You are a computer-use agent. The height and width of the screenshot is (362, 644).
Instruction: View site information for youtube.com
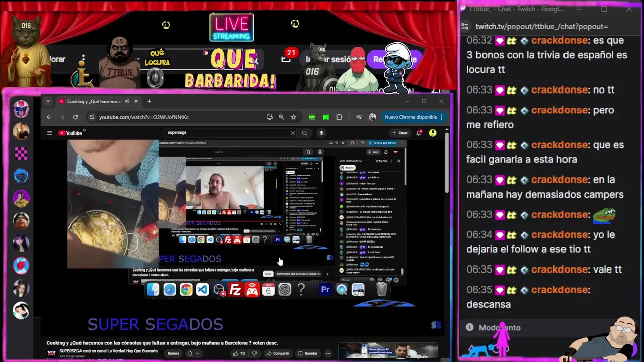click(x=91, y=117)
